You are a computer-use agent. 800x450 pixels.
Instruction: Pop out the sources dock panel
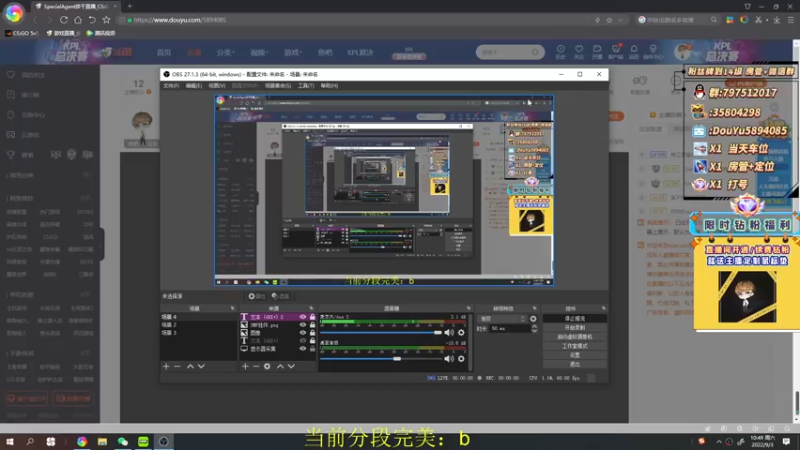coord(311,308)
